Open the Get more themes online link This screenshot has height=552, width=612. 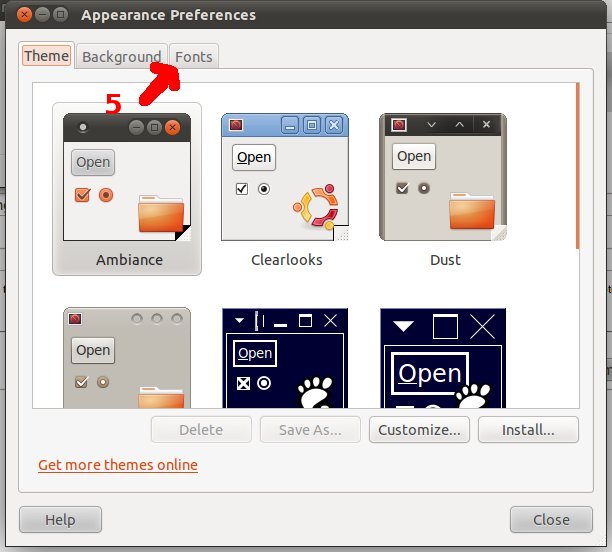pyautogui.click(x=118, y=465)
